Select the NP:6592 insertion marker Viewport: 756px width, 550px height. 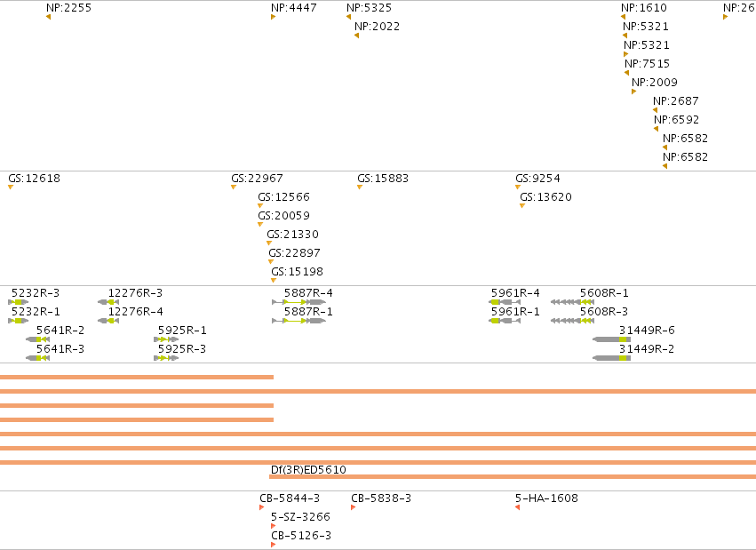point(657,129)
